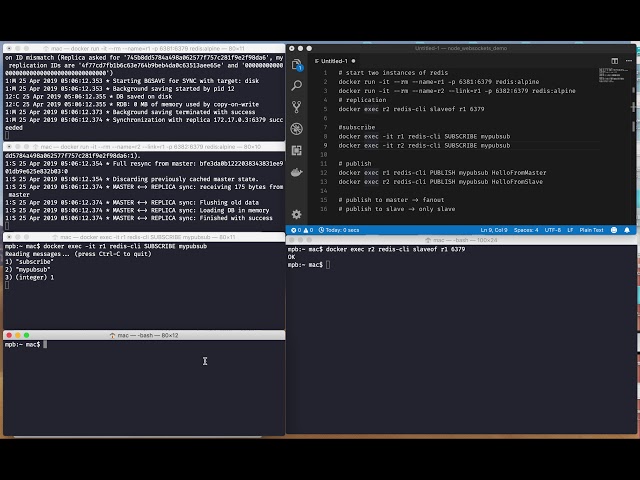Click the editor minimap preview
This screenshot has width=640, height=480.
(x=614, y=76)
